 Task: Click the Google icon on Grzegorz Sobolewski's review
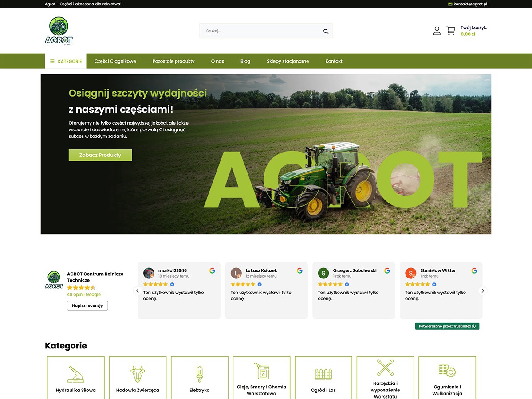[387, 270]
